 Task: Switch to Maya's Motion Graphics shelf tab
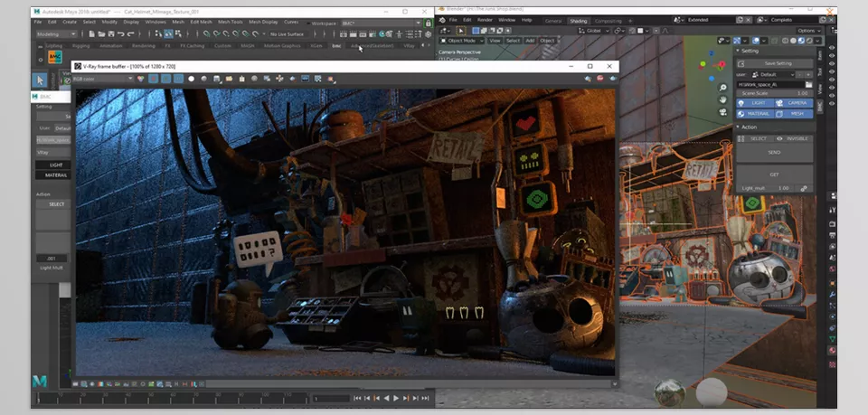coord(282,46)
